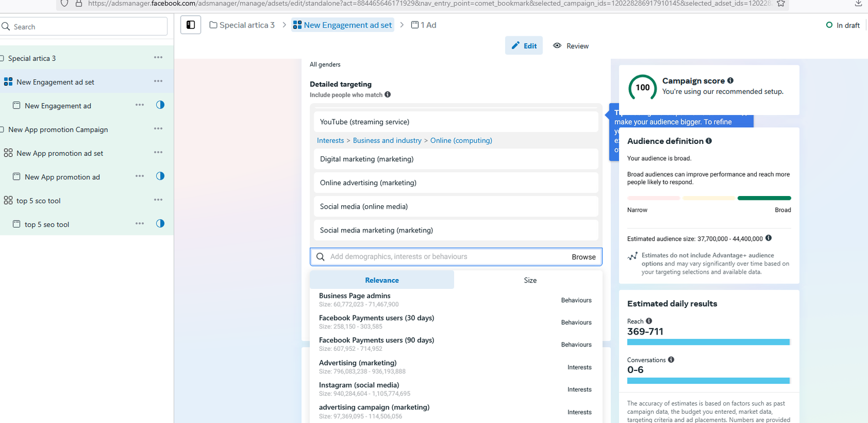Viewport: 868px width, 423px height.
Task: Click the audience Narrow-Broad gauge bar
Action: pos(709,198)
